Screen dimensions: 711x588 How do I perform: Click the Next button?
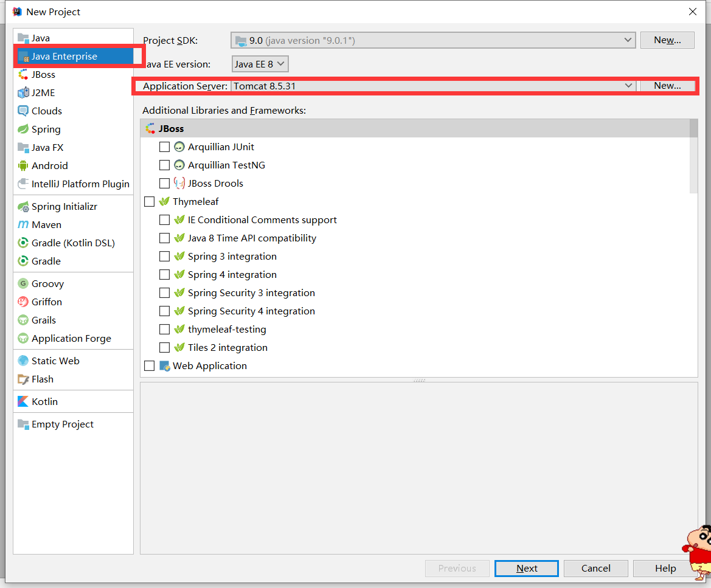[x=527, y=569]
